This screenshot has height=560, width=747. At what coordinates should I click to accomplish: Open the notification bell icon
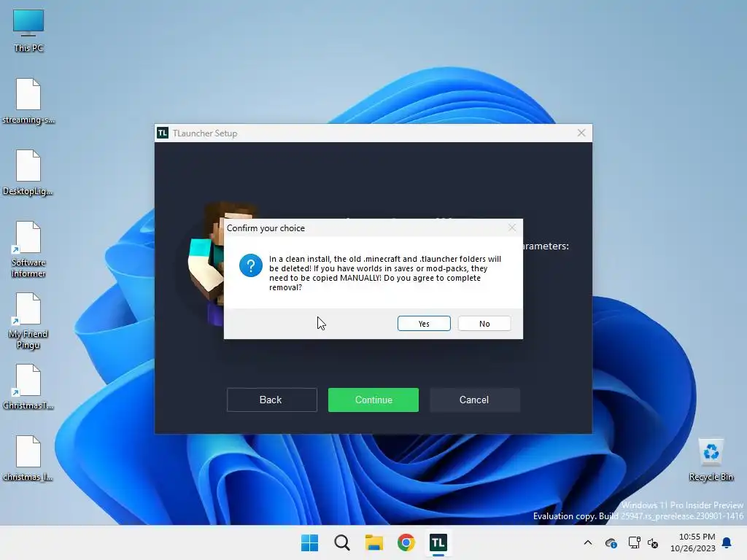pos(727,542)
